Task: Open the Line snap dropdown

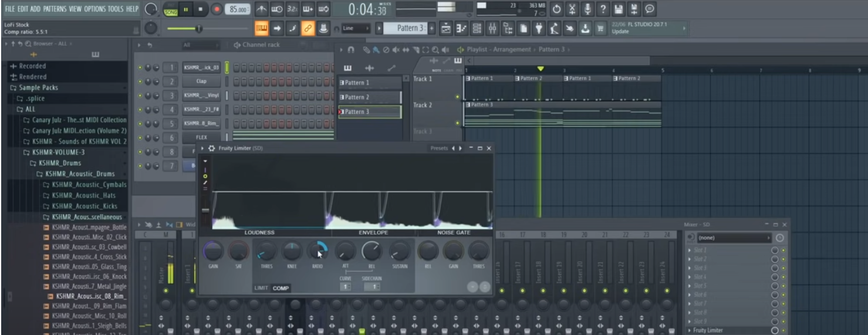Action: (356, 28)
